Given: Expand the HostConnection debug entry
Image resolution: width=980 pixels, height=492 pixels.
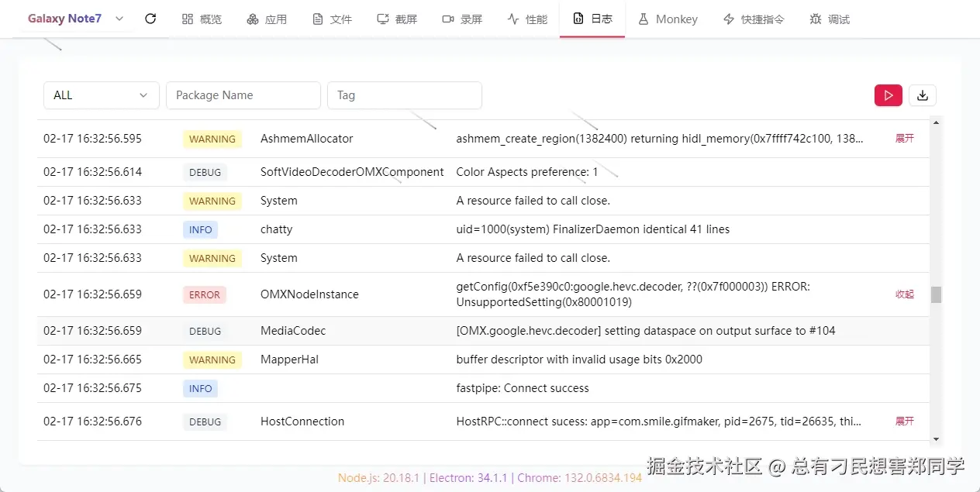Looking at the screenshot, I should tap(904, 421).
